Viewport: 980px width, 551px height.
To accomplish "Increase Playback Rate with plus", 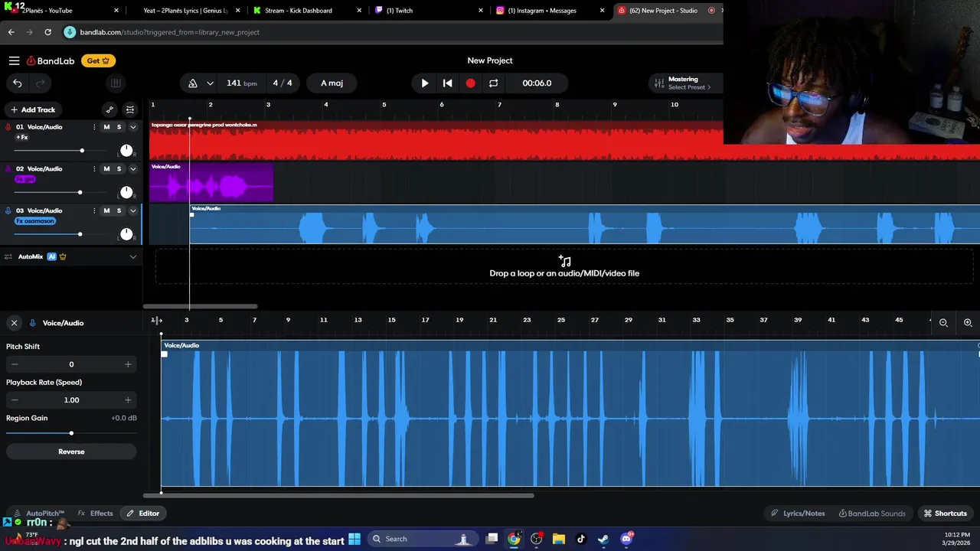I will [128, 399].
